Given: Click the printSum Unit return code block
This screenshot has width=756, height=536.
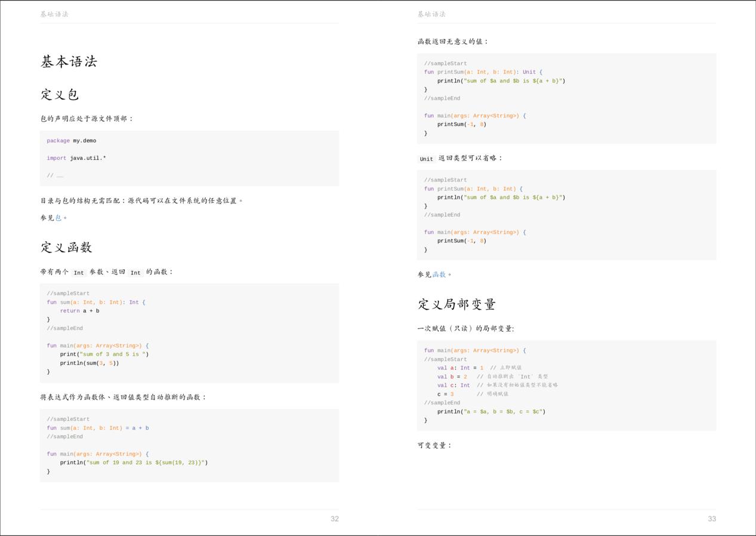Looking at the screenshot, I should (566, 98).
